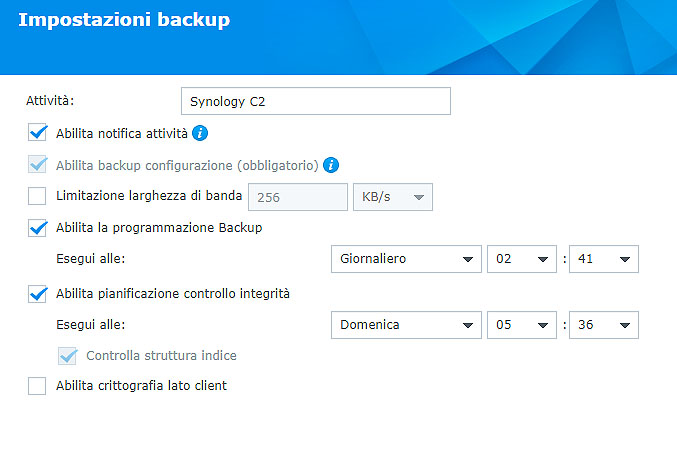This screenshot has height=452, width=677.
Task: Expand backup hour dropdown showing 02
Action: click(521, 260)
